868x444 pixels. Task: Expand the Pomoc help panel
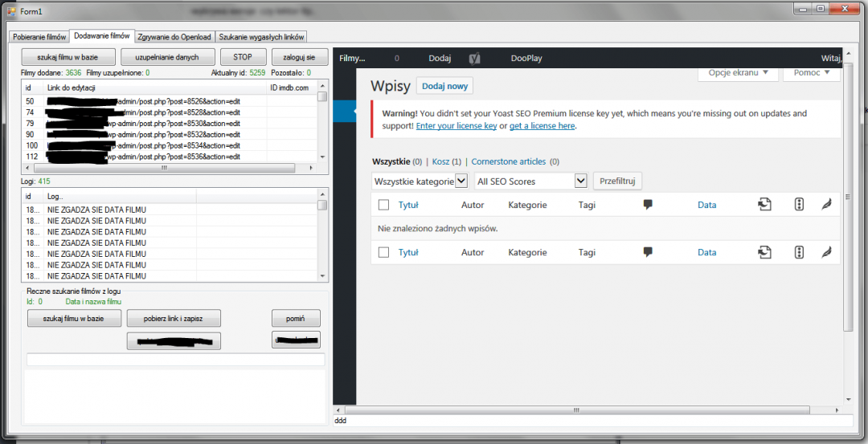811,72
